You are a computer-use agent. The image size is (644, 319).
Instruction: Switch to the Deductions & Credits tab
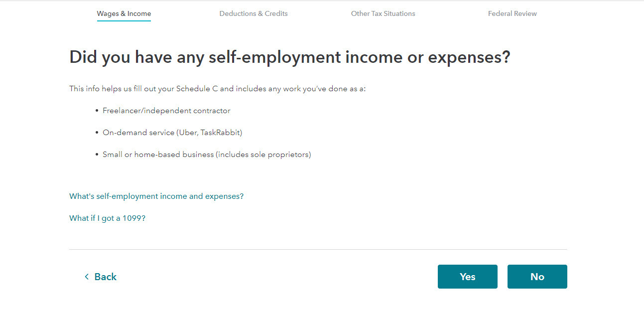coord(254,13)
